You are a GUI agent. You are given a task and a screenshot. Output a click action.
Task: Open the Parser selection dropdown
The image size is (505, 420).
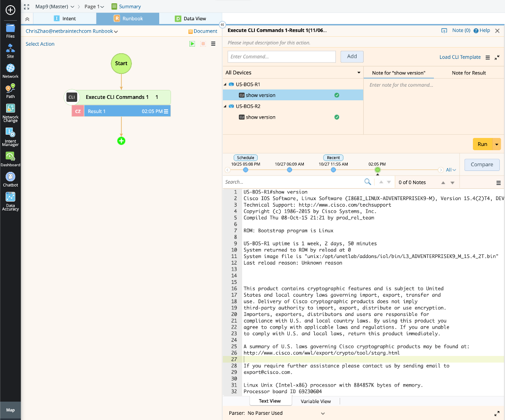(x=323, y=413)
